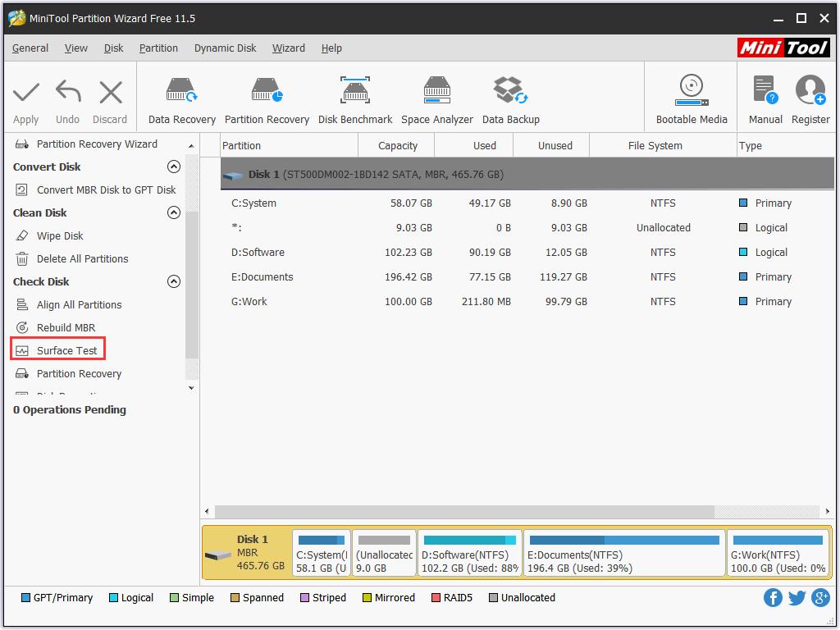Run Surface Test from sidebar
This screenshot has height=630, width=840.
click(x=66, y=351)
